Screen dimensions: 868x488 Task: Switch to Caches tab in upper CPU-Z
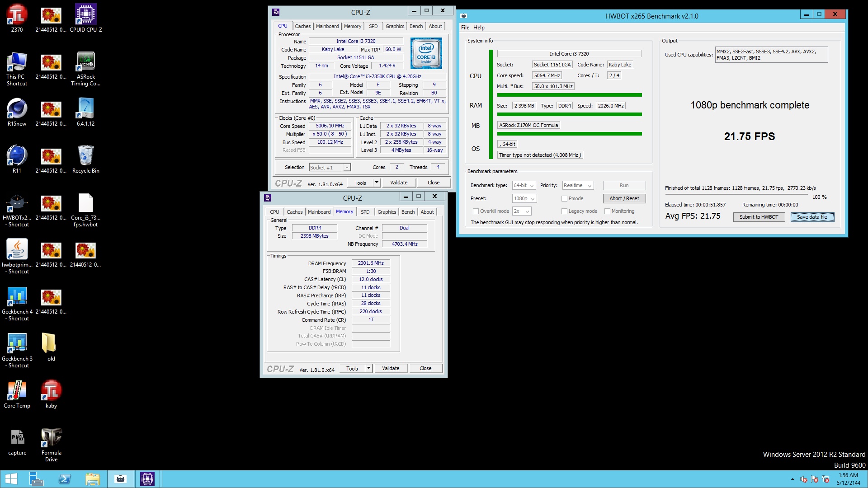pyautogui.click(x=303, y=26)
